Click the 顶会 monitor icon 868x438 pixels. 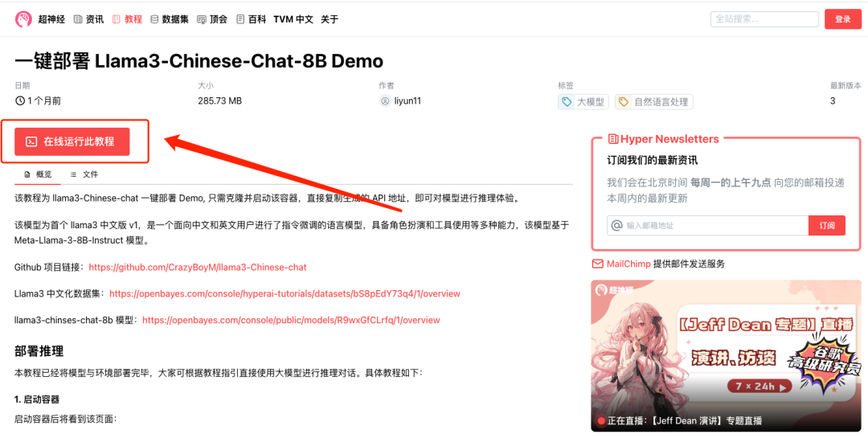(x=202, y=19)
